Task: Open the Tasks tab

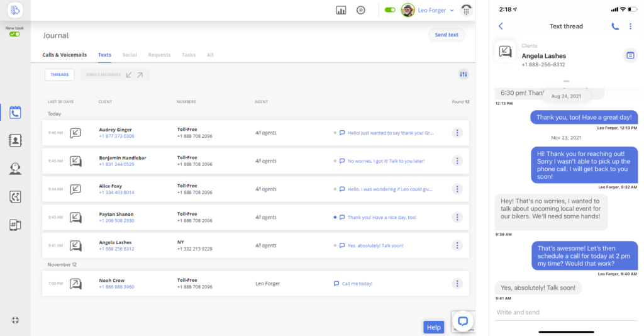Action: tap(189, 55)
